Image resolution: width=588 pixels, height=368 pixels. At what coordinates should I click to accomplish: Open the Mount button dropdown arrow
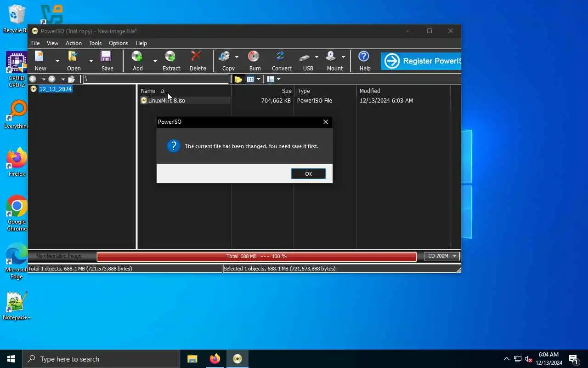point(343,57)
